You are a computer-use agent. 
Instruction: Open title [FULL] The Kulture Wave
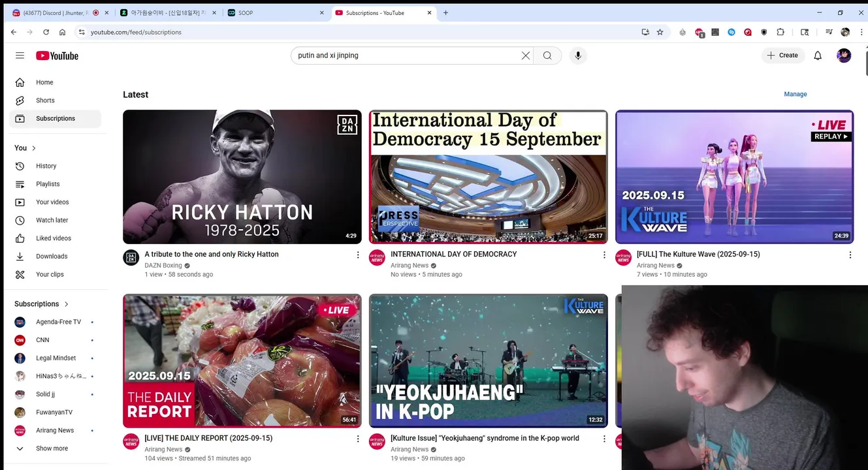(x=698, y=255)
